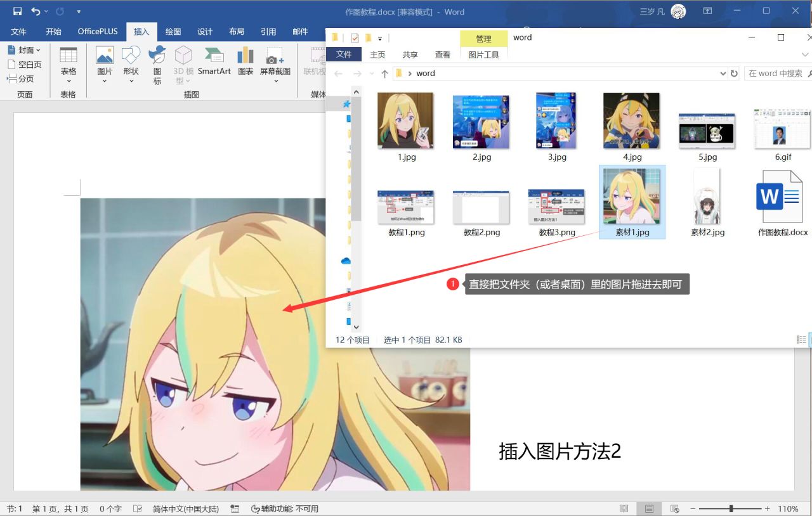Open the address bar folder path dropdown

pyautogui.click(x=723, y=73)
